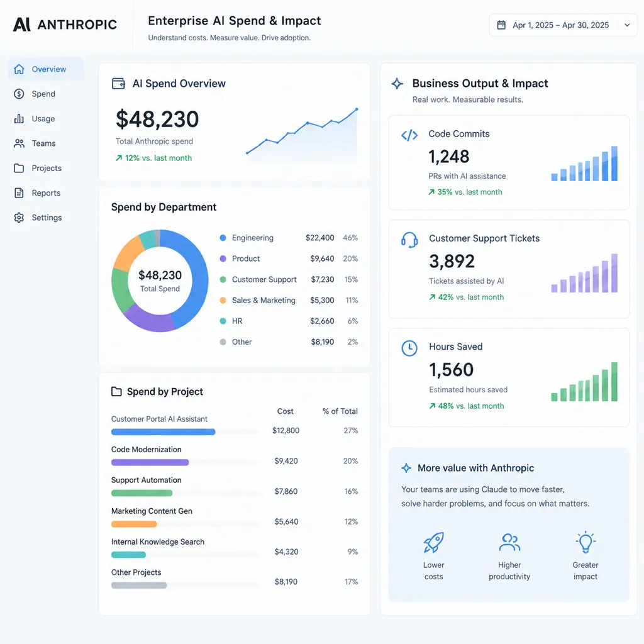Viewport: 644px width, 644px height.
Task: Click the Support Tickets purple bar chart
Action: (584, 273)
